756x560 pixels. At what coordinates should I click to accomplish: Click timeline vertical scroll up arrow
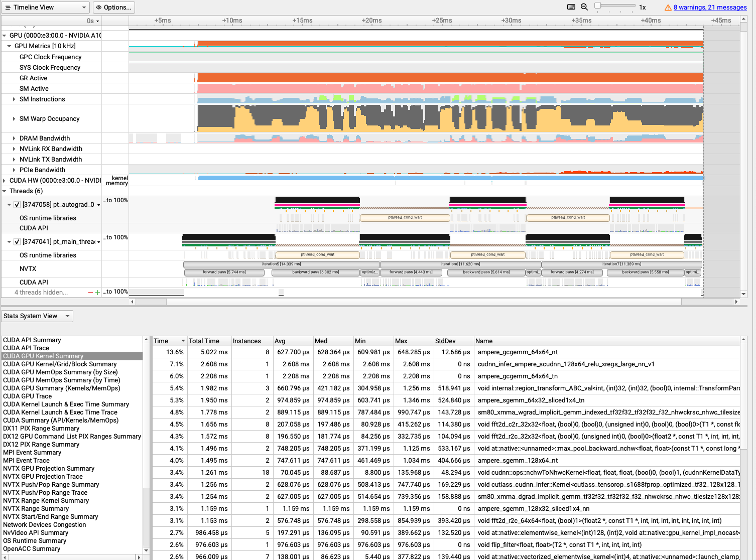pos(744,19)
